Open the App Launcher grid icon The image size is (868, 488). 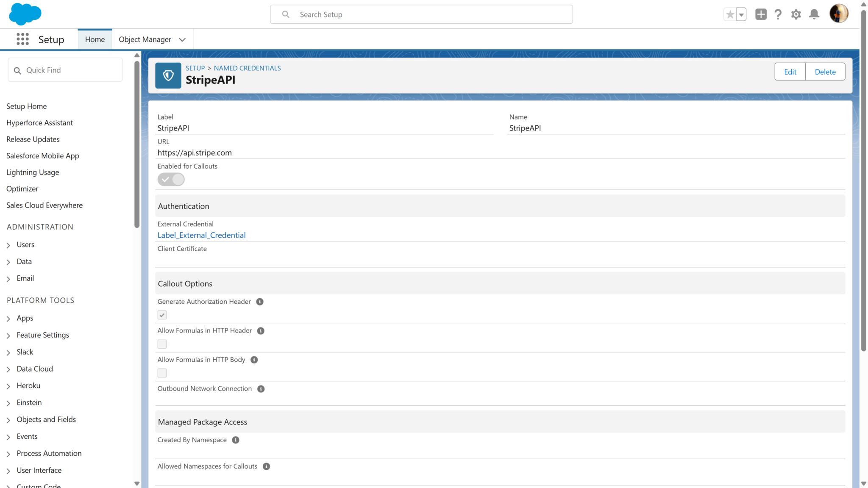22,39
